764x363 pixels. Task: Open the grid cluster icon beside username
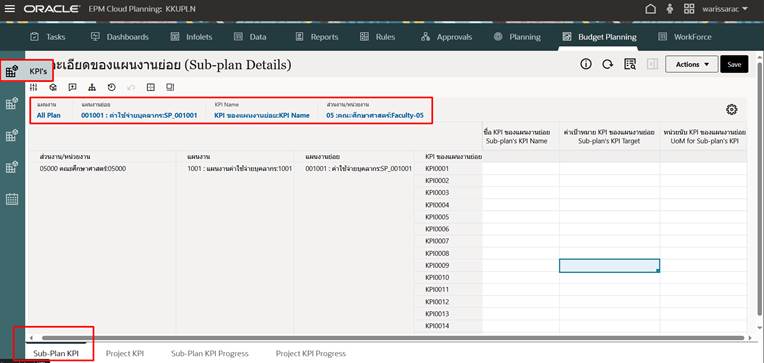tap(689, 9)
